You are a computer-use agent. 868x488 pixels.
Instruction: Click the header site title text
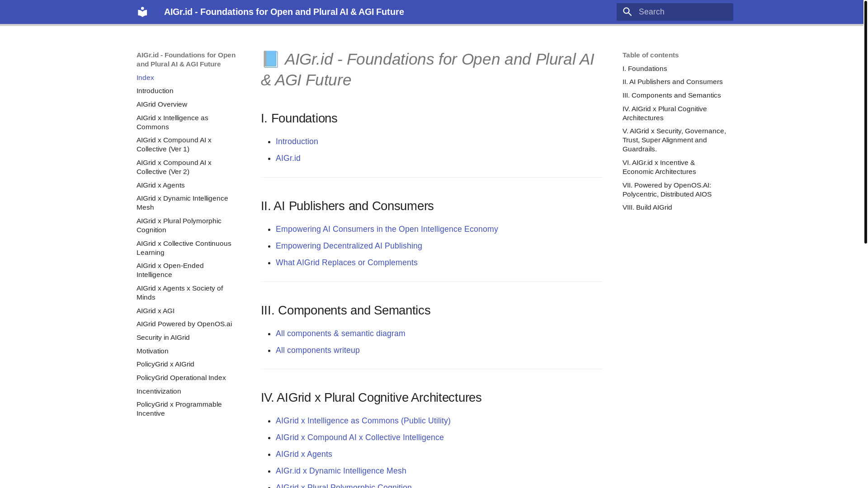pos(284,12)
